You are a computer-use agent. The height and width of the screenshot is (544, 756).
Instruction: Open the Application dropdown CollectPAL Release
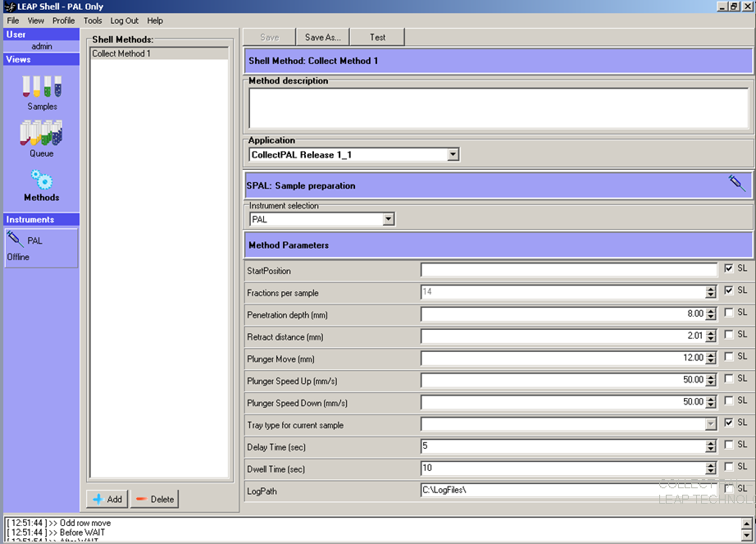[x=453, y=155]
